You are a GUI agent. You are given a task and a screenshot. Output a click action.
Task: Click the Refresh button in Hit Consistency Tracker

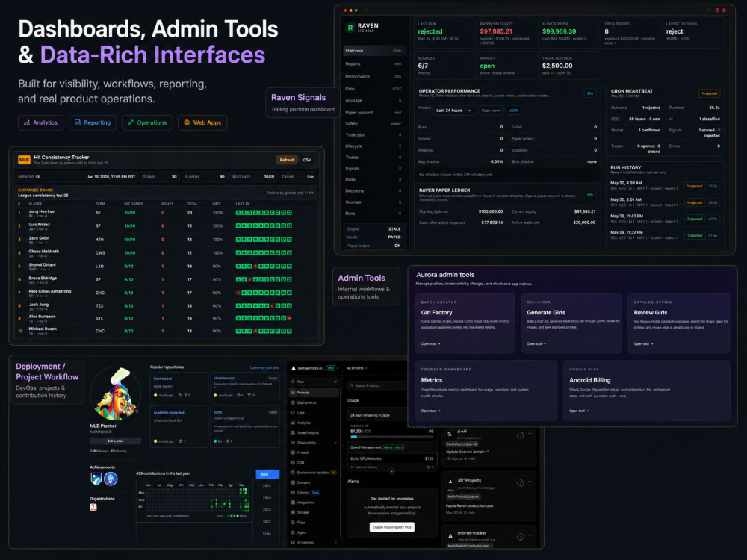288,160
